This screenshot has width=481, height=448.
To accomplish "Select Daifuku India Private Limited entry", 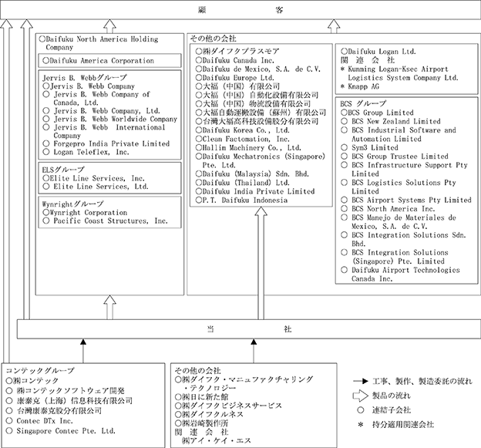I will (255, 191).
